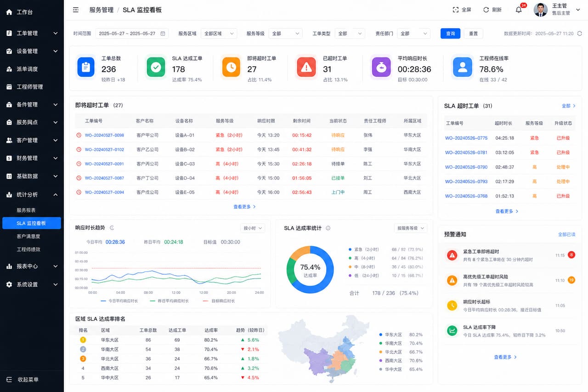The image size is (588, 392).
Task: Click the 服务管理 breadcrumb
Action: coord(101,10)
